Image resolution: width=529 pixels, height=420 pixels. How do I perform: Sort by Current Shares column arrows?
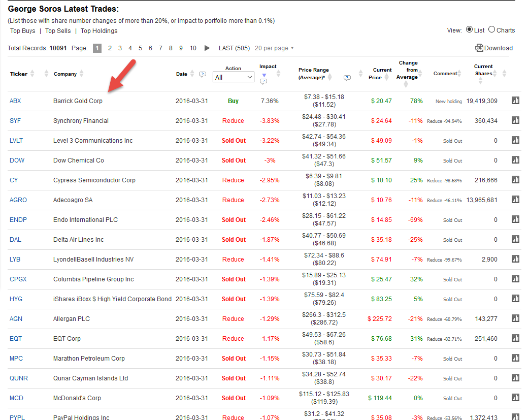(x=494, y=73)
